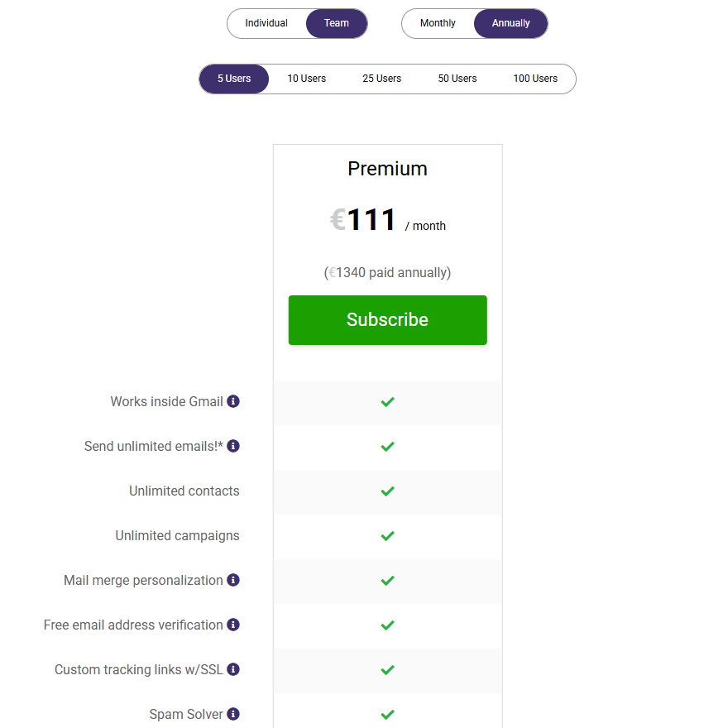Click info icon next to Works inside Gmail
The image size is (704, 728).
pos(233,401)
